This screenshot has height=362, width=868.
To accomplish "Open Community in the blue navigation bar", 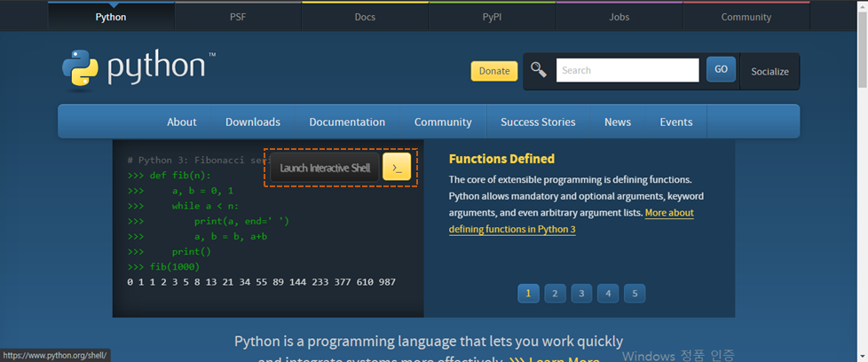I will [x=443, y=122].
